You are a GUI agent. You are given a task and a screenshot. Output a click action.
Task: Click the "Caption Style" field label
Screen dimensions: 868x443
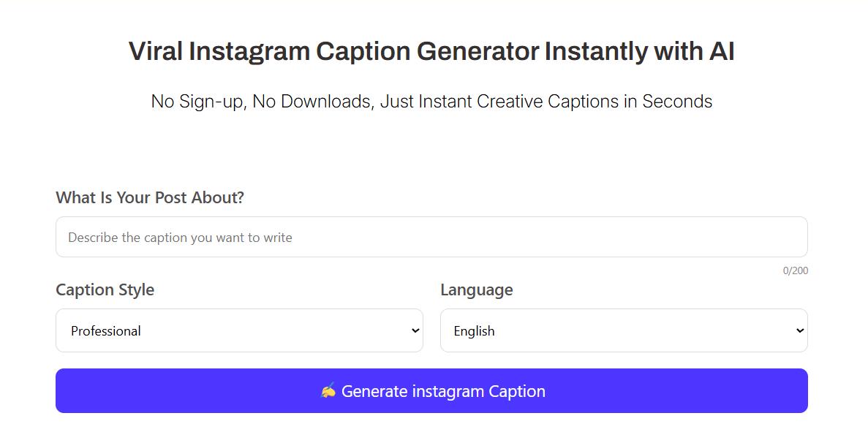(105, 289)
